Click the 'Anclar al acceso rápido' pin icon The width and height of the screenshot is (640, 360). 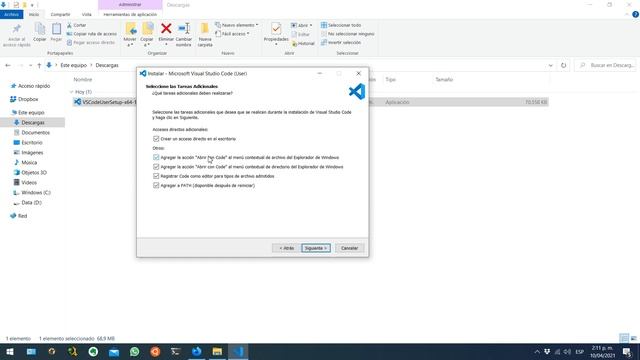16,29
